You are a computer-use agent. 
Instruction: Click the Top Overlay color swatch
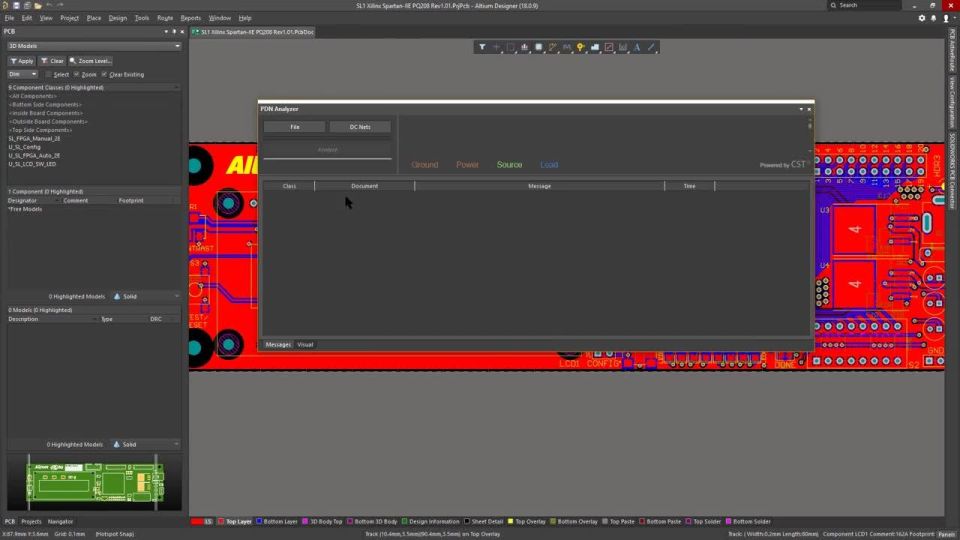coord(511,522)
